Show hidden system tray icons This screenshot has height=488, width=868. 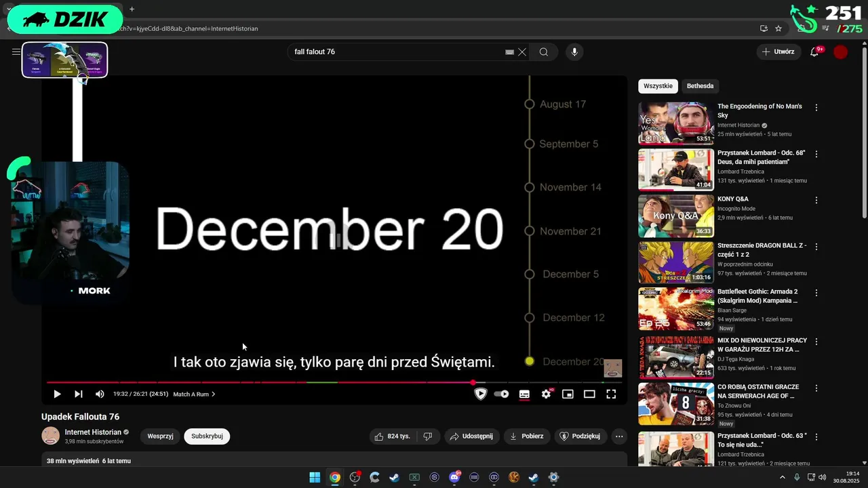point(783,477)
